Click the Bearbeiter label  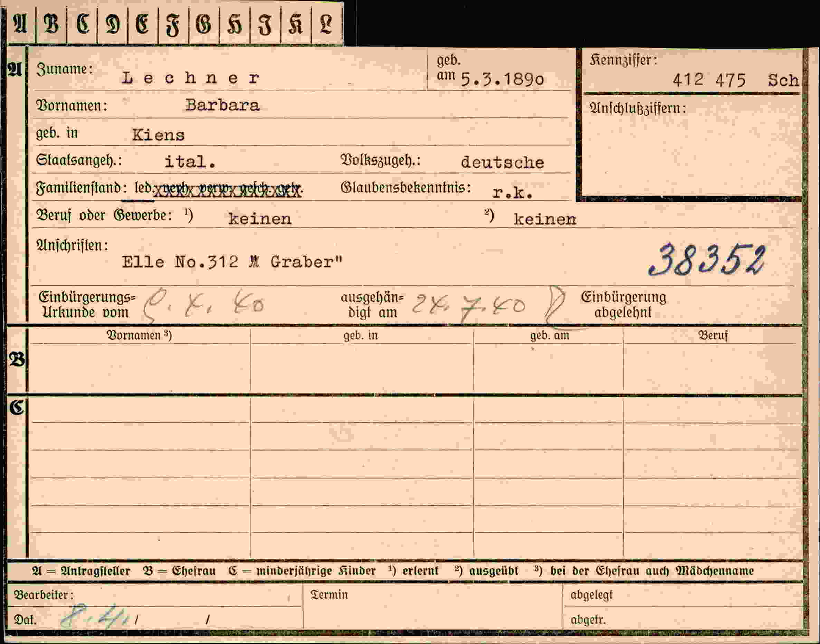click(x=44, y=595)
